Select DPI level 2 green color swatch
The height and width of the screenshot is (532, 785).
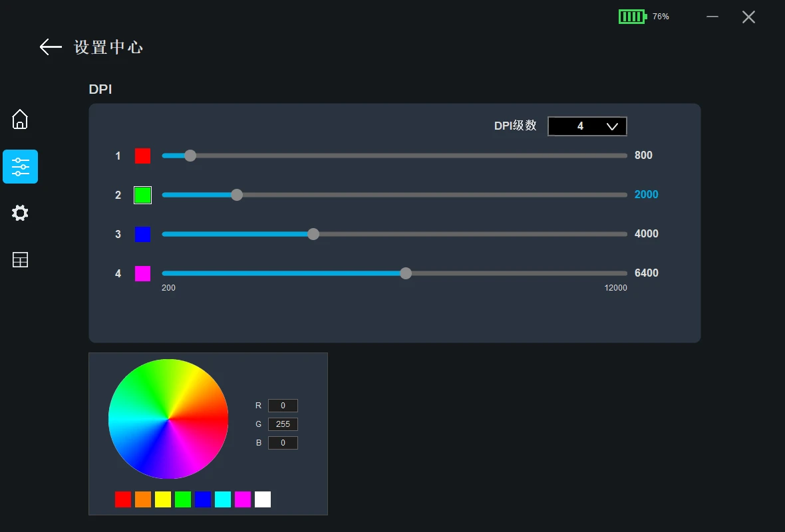[x=142, y=195]
